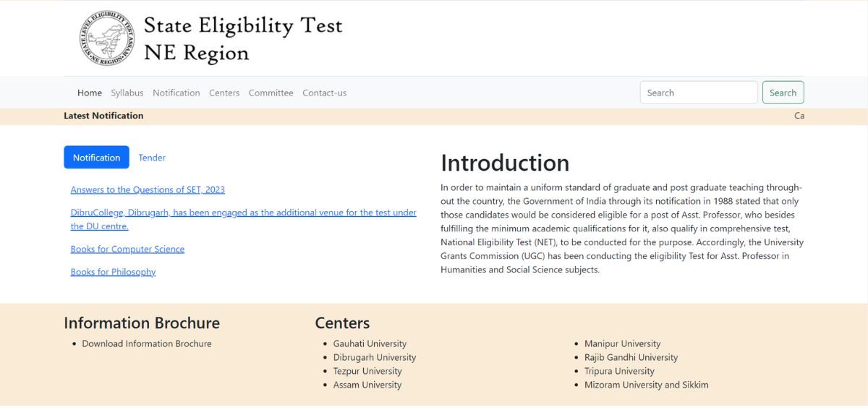Open the Centers nav link

pyautogui.click(x=224, y=93)
